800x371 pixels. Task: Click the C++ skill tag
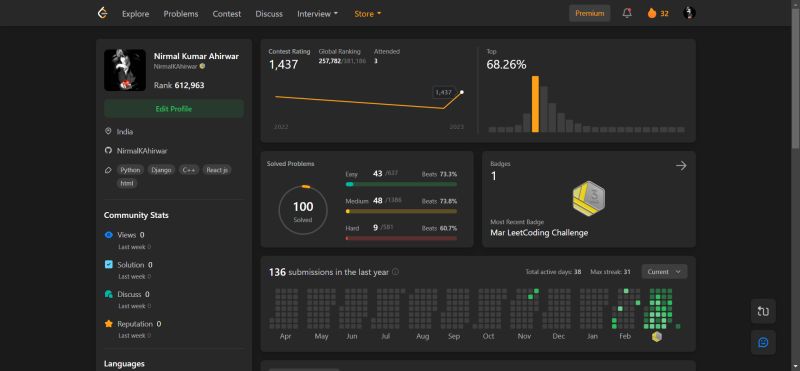[x=189, y=170]
